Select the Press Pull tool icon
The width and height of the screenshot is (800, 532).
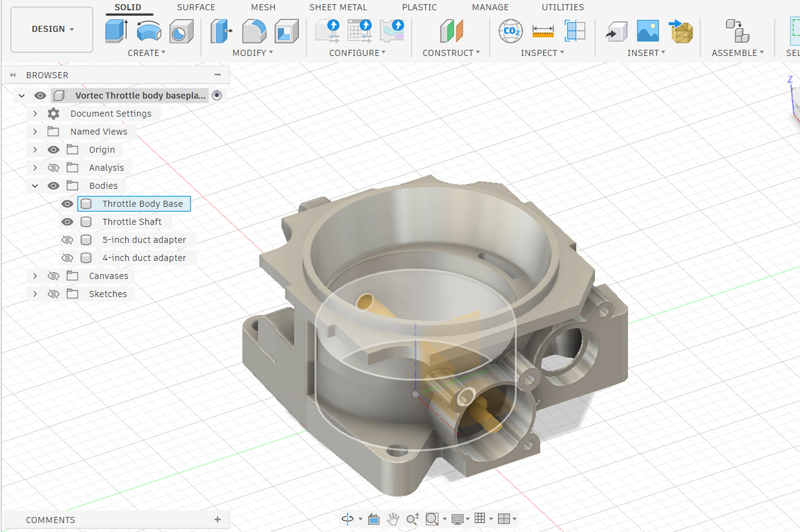(x=221, y=31)
